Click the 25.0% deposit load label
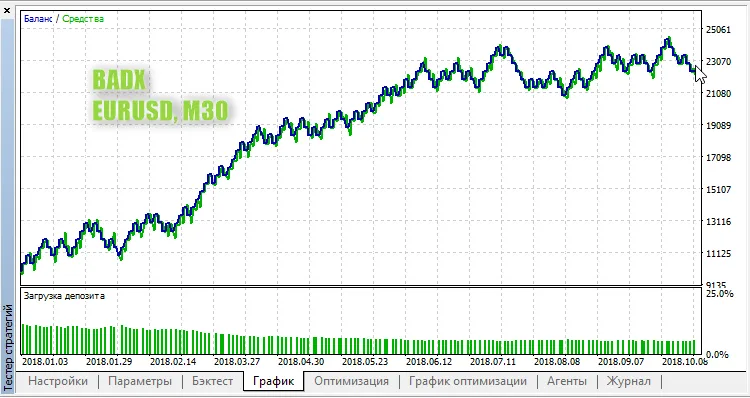Viewport: 750px width, 398px height. pos(719,294)
